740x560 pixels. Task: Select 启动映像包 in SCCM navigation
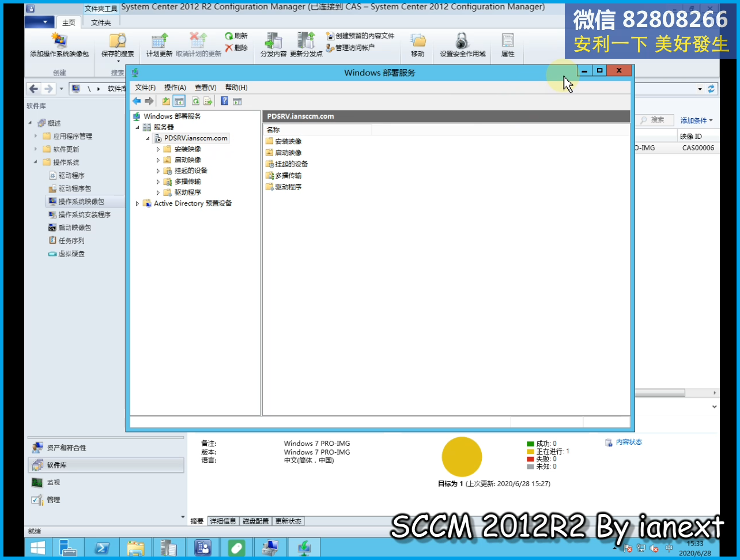click(70, 228)
